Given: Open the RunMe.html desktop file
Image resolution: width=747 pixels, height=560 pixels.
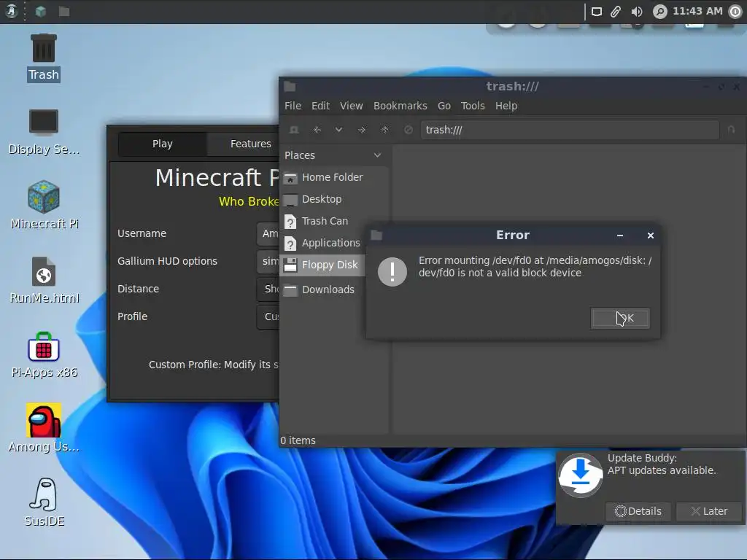Looking at the screenshot, I should [44, 280].
